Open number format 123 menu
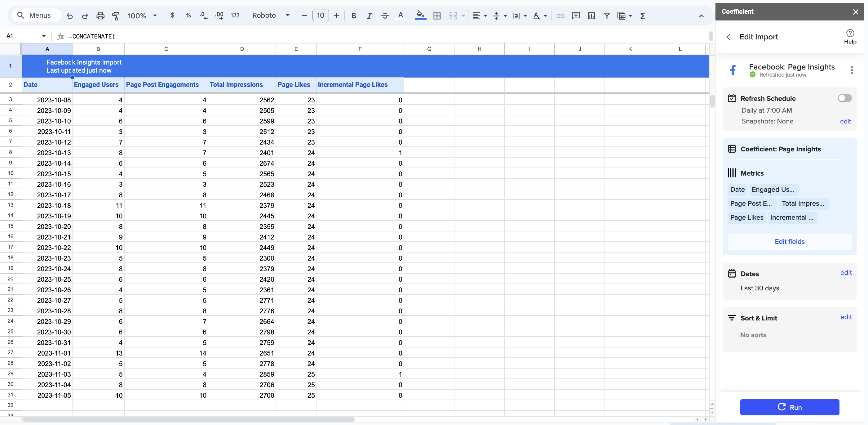868x425 pixels. pos(235,16)
